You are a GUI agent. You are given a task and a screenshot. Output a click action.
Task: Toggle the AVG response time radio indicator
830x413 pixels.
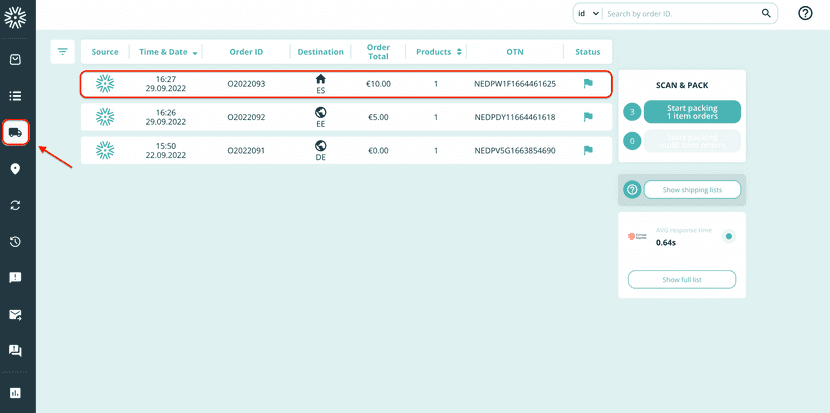pos(729,237)
